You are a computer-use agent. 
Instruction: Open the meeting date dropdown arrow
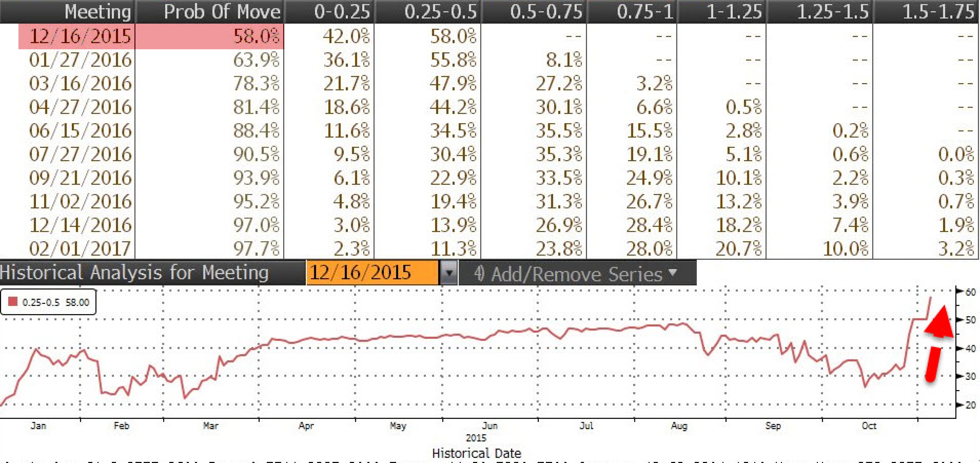(x=449, y=273)
